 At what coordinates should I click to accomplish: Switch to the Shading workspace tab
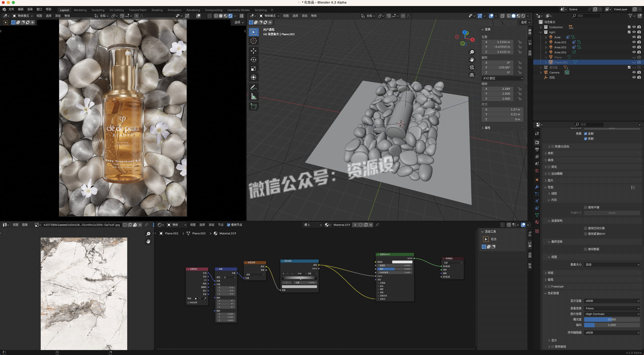157,10
